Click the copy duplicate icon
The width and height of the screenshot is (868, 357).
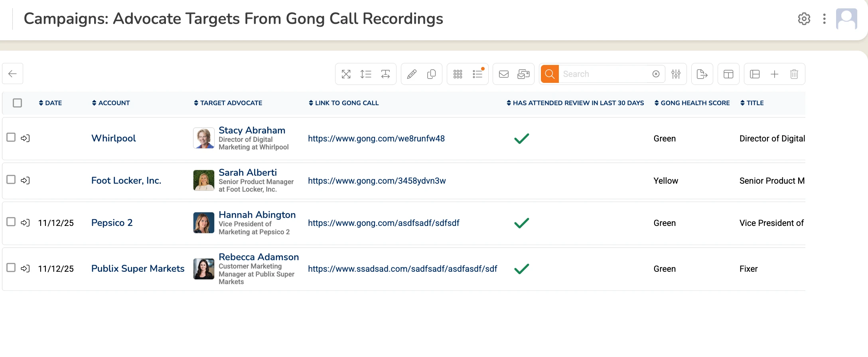coord(431,74)
